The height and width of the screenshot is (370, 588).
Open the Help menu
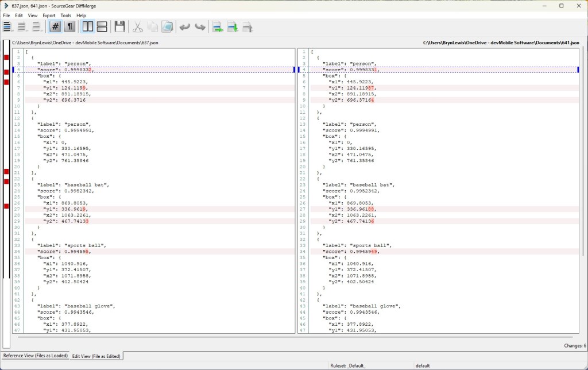[x=81, y=16]
